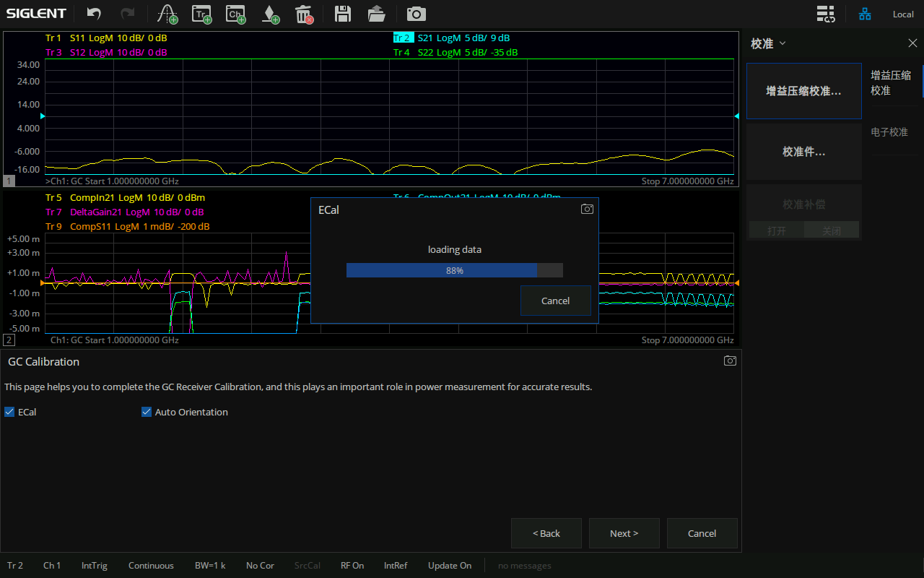Click the undo arrow in the toolbar
Image resolution: width=924 pixels, height=578 pixels.
(94, 14)
